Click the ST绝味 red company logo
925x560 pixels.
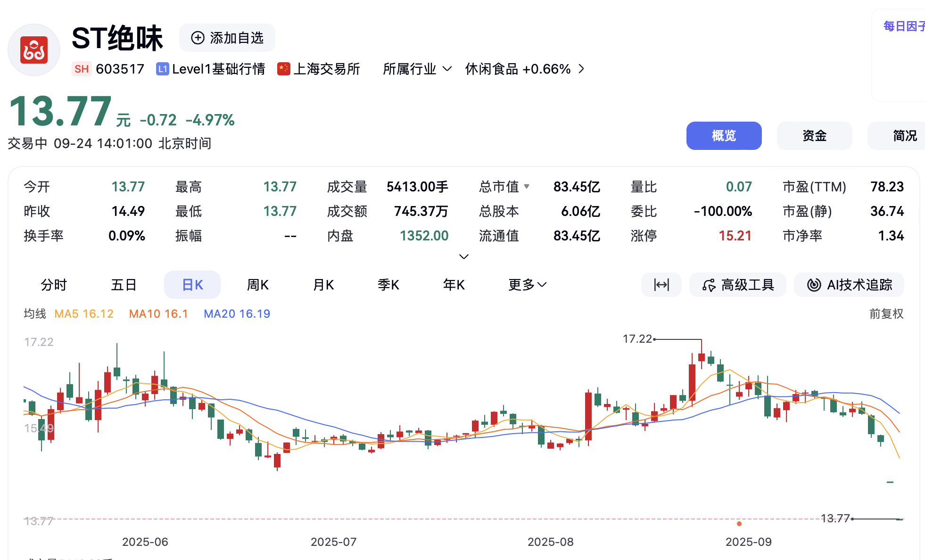[x=34, y=50]
